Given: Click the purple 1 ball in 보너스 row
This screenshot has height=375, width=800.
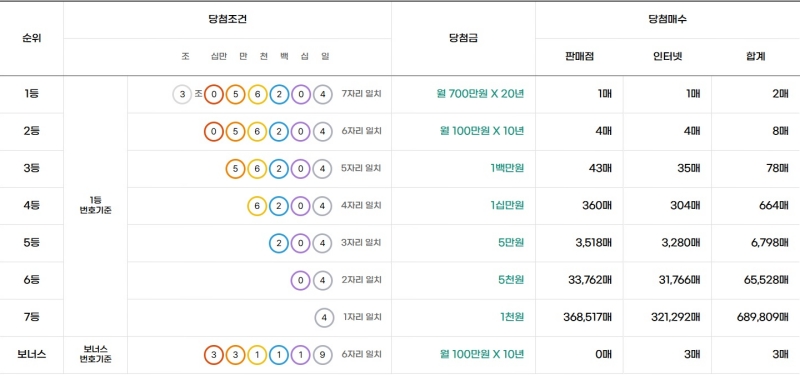Looking at the screenshot, I should pyautogui.click(x=301, y=355).
